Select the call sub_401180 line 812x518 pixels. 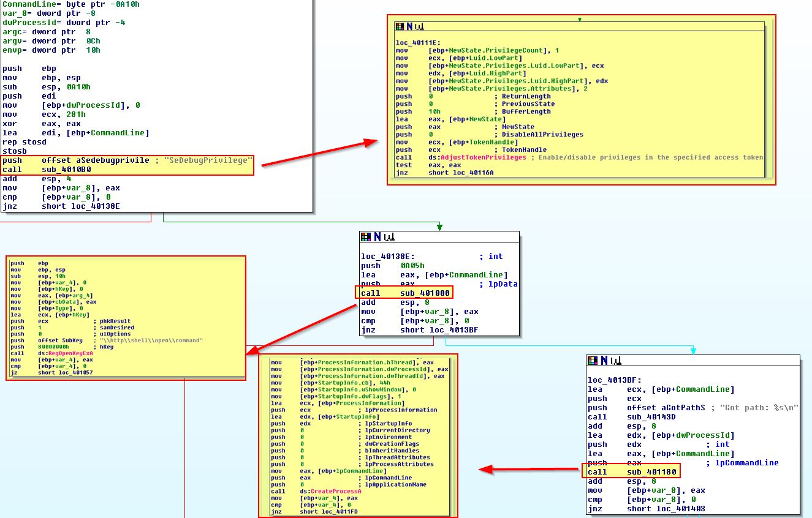coord(632,472)
